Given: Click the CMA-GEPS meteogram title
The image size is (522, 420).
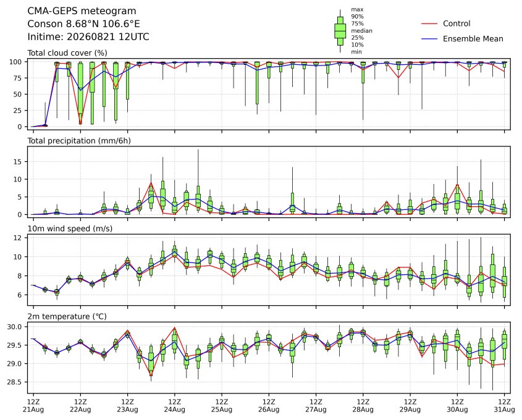Looking at the screenshot, I should [82, 11].
